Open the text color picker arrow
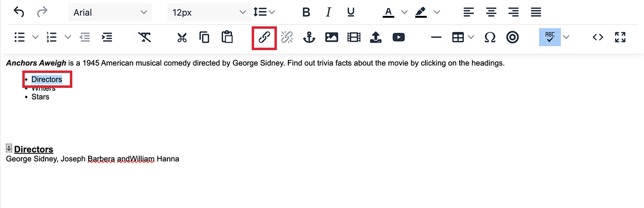Screen dimensions: 644x208 point(404,12)
